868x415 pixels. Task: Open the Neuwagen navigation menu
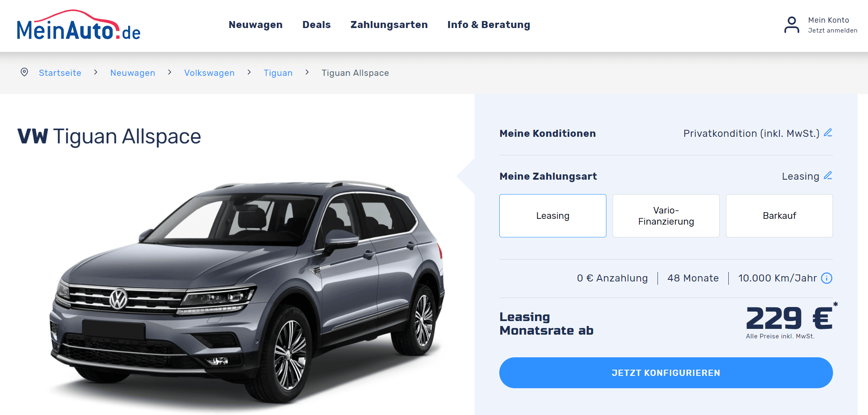tap(255, 25)
